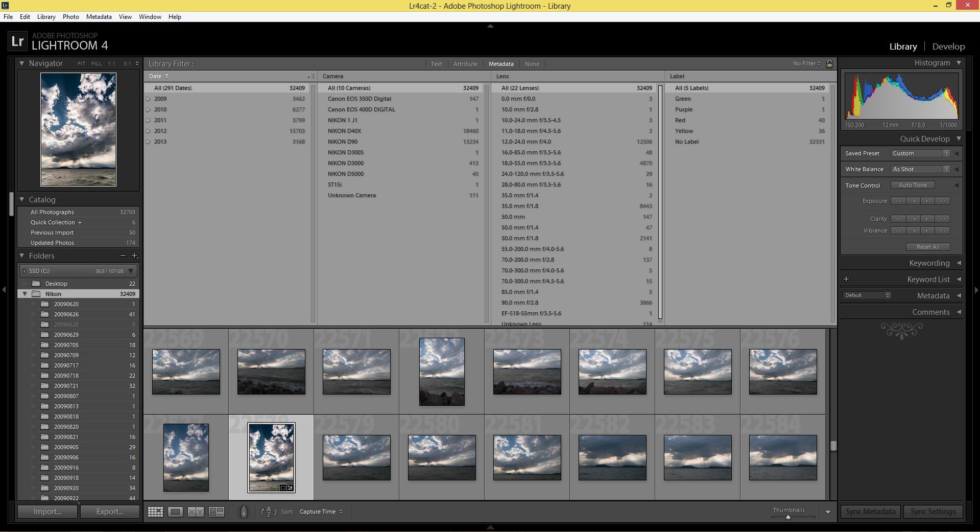The image size is (980, 532).
Task: Open the toolbar content dropdown arrow
Action: point(828,512)
